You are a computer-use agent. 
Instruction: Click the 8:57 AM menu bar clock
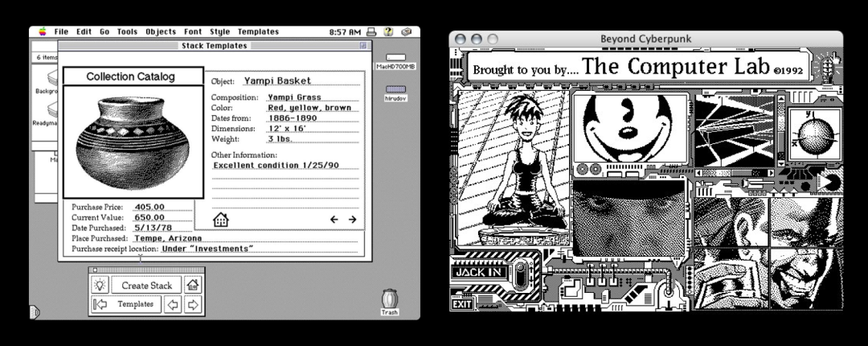pyautogui.click(x=344, y=31)
